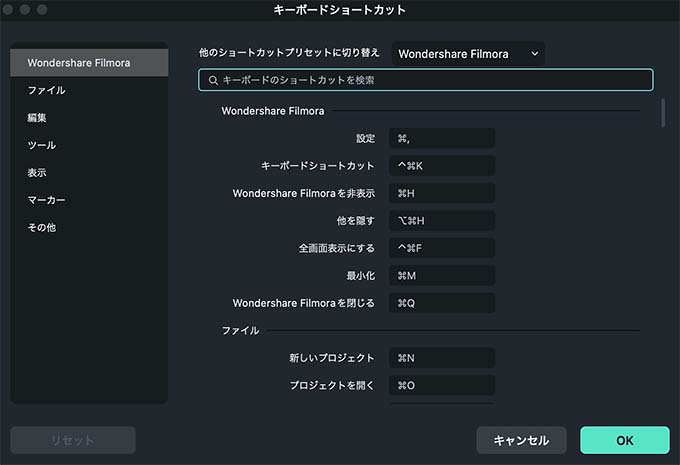Click the キャンセル button
Viewport: 680px width, 465px height.
coord(521,440)
